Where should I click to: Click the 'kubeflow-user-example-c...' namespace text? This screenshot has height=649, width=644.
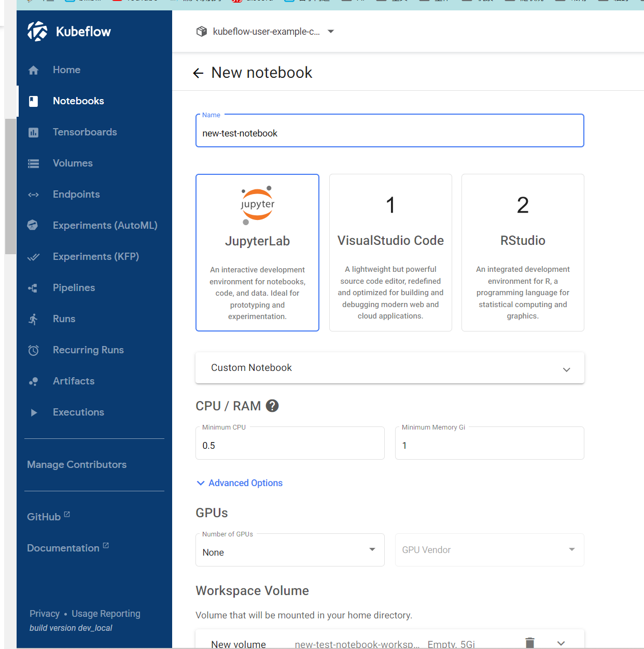click(267, 32)
